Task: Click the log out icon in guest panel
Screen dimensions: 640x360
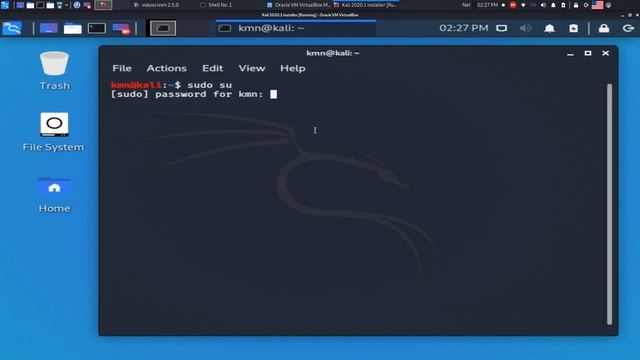Action: click(628, 28)
